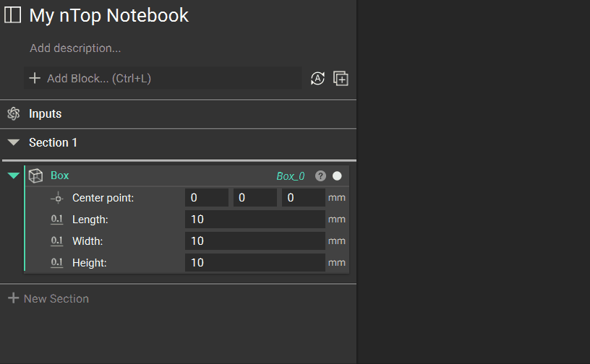Toggle the Box visibility circle
The height and width of the screenshot is (364, 590).
(337, 176)
